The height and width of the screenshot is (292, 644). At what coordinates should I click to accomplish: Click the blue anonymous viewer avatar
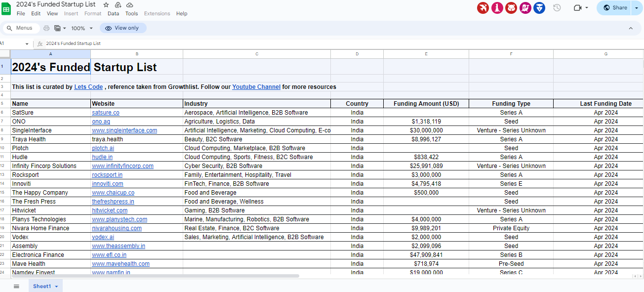(539, 8)
